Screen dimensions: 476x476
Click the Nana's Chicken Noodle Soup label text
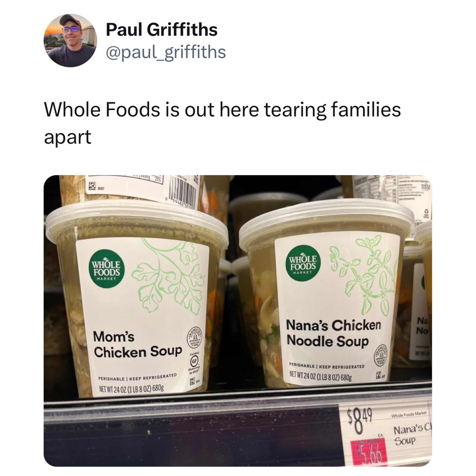coord(334,333)
